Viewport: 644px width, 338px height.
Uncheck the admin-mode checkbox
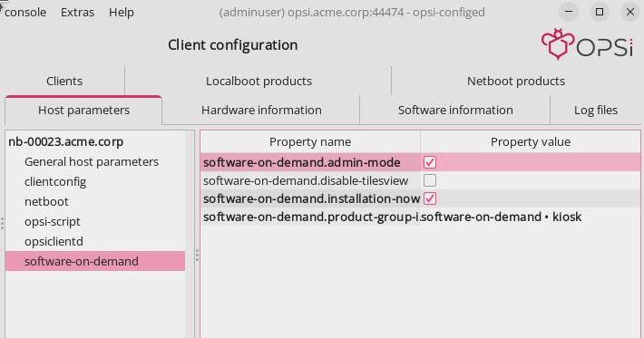pyautogui.click(x=430, y=162)
